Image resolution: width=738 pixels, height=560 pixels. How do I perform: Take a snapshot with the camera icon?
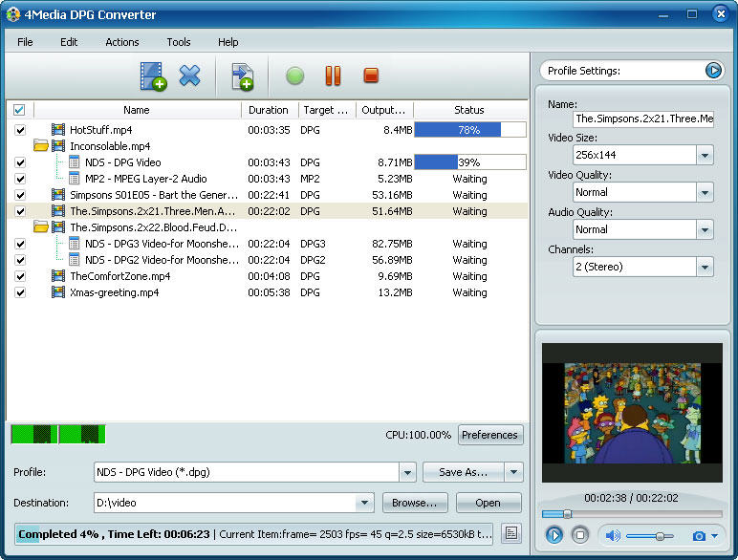pos(699,536)
